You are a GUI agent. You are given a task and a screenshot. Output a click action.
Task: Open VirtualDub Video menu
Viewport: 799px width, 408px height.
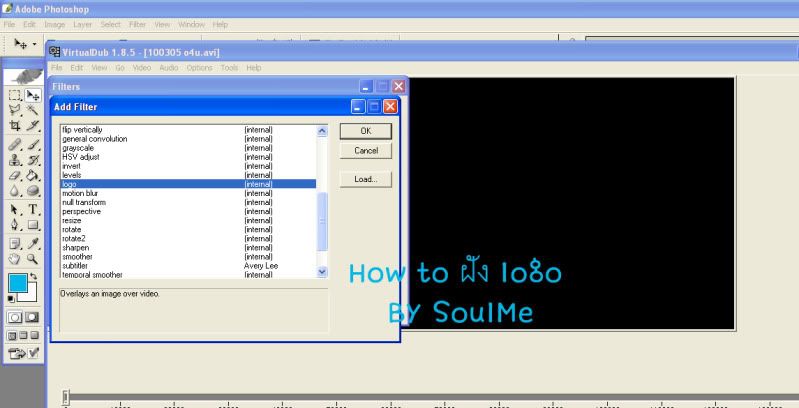142,67
